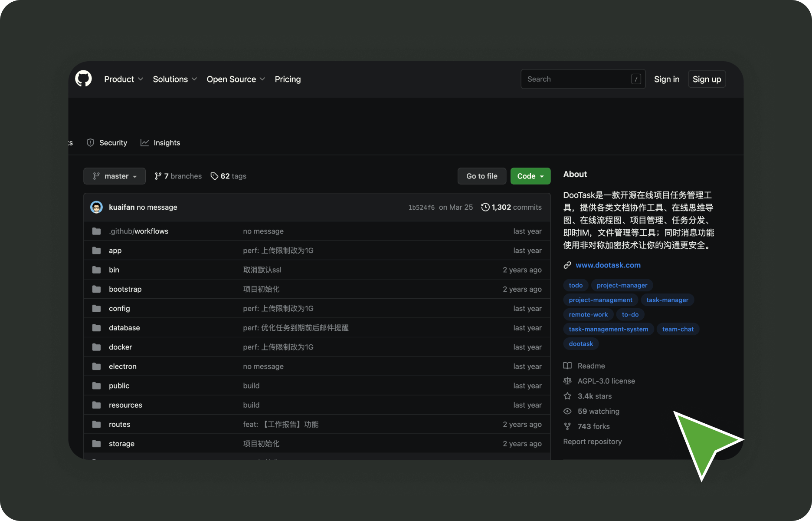Click the commits history clock icon
Viewport: 812px width, 521px height.
pyautogui.click(x=485, y=207)
